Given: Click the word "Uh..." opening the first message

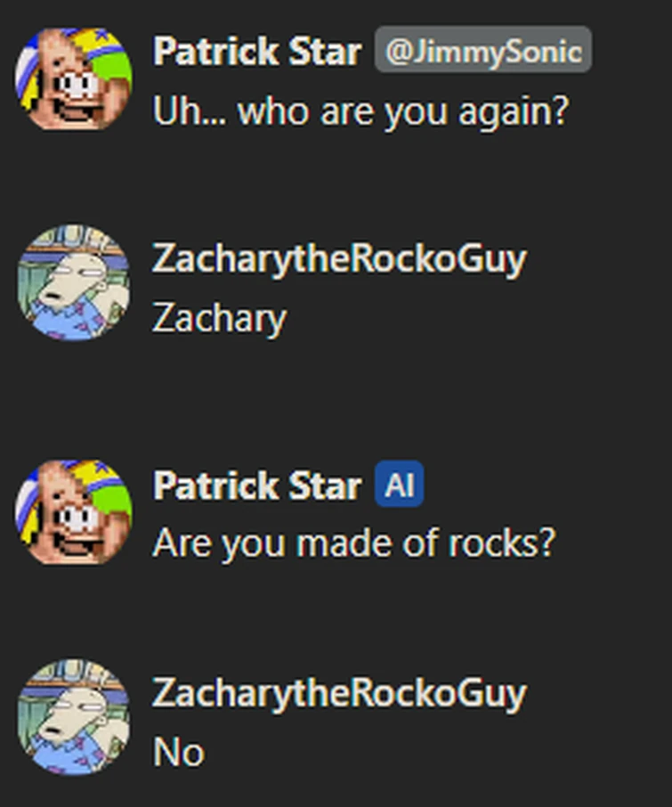Looking at the screenshot, I should tap(190, 111).
